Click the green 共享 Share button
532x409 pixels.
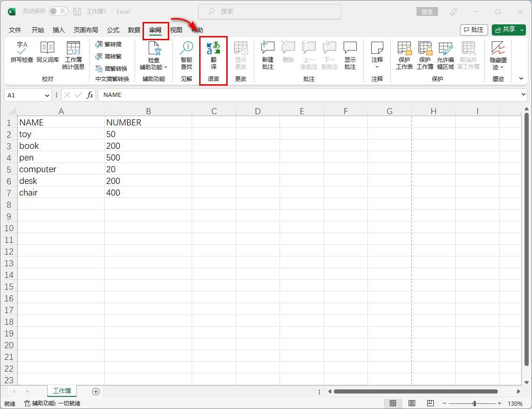(508, 29)
